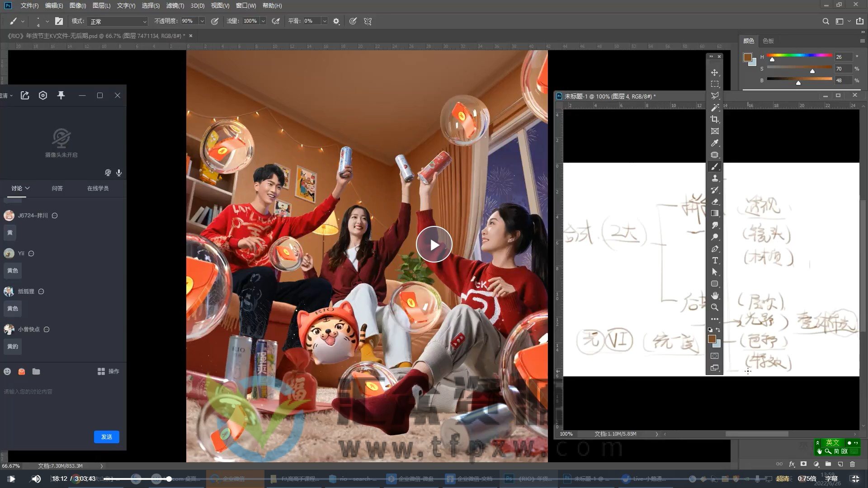Select the Clone Stamp tool
Image resolution: width=868 pixels, height=488 pixels.
pos(714,178)
